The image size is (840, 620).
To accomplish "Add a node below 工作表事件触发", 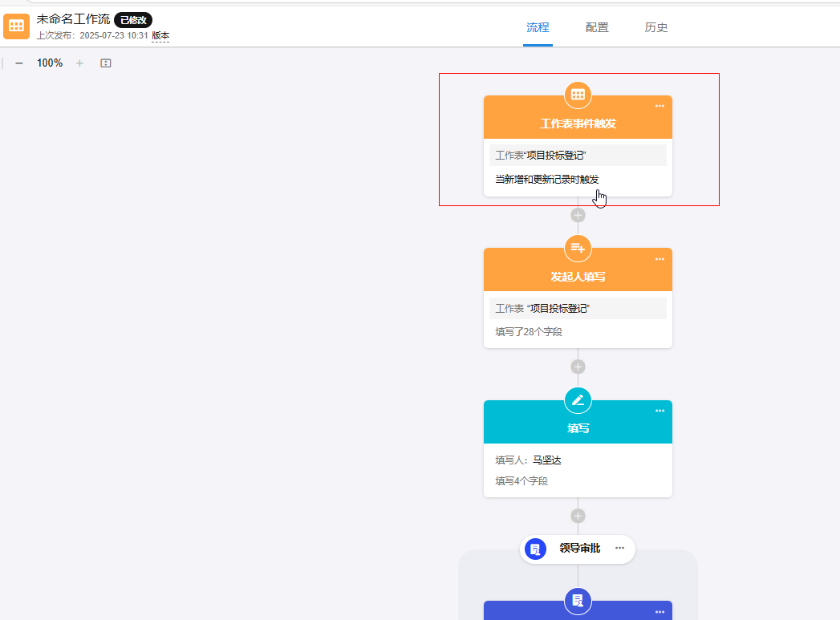I will pyautogui.click(x=578, y=215).
